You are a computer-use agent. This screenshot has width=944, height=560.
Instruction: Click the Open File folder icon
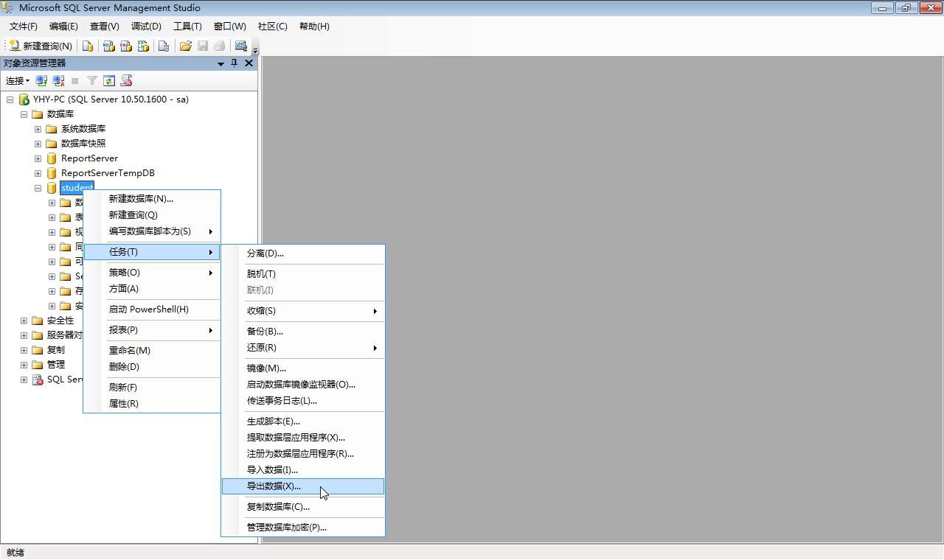point(185,46)
